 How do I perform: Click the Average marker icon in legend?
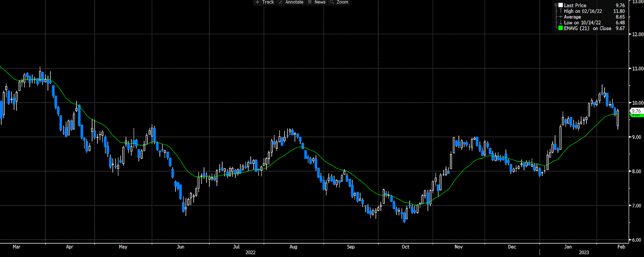point(561,17)
